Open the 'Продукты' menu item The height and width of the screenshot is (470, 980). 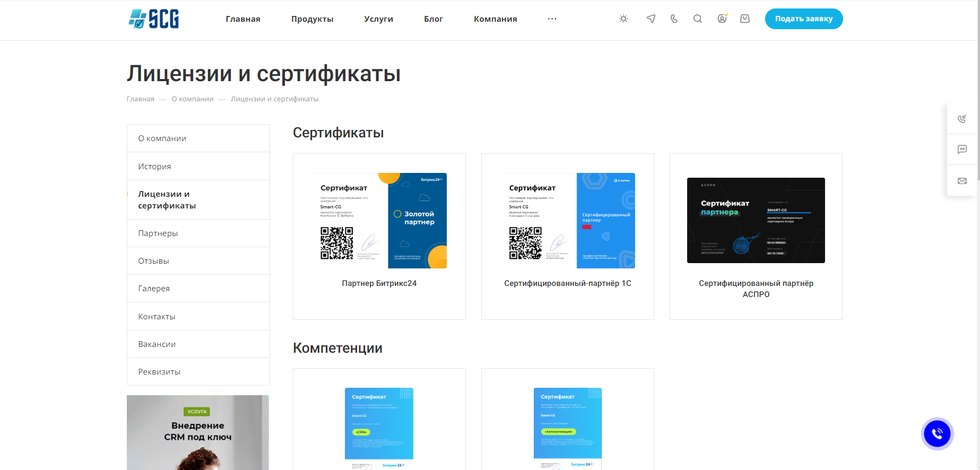pyautogui.click(x=312, y=19)
